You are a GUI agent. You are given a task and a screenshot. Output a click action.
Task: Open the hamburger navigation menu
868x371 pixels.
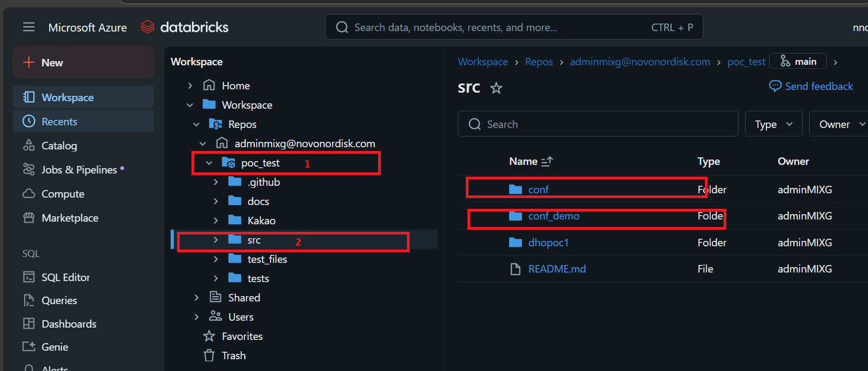click(x=29, y=27)
